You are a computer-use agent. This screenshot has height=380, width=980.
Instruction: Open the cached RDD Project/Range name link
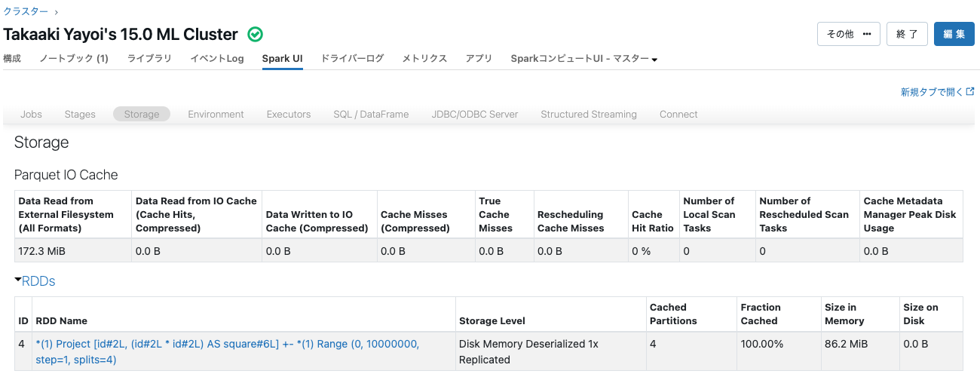pos(228,351)
